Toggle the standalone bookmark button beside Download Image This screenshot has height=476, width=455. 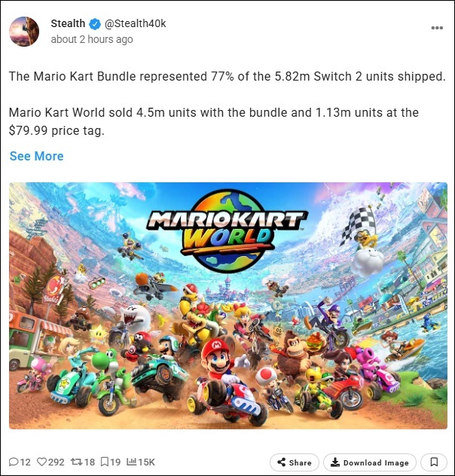[434, 462]
